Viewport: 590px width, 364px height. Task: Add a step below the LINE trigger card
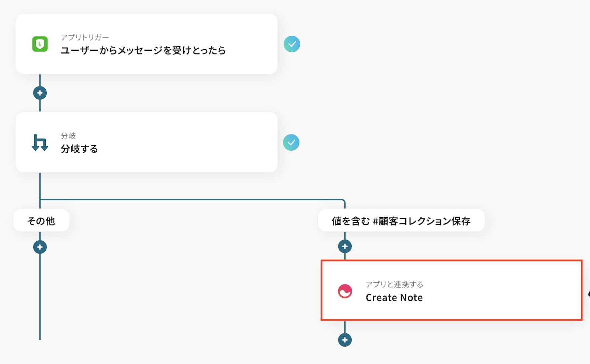tap(40, 93)
